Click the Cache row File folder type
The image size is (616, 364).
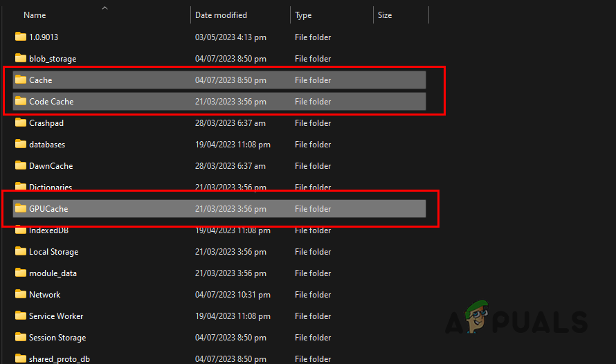313,80
